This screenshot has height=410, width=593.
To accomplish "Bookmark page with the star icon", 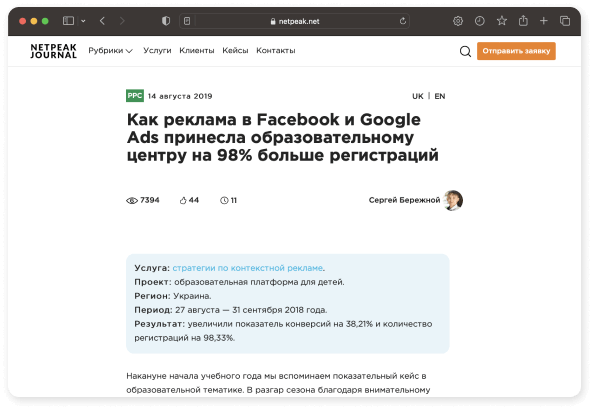I will 501,20.
